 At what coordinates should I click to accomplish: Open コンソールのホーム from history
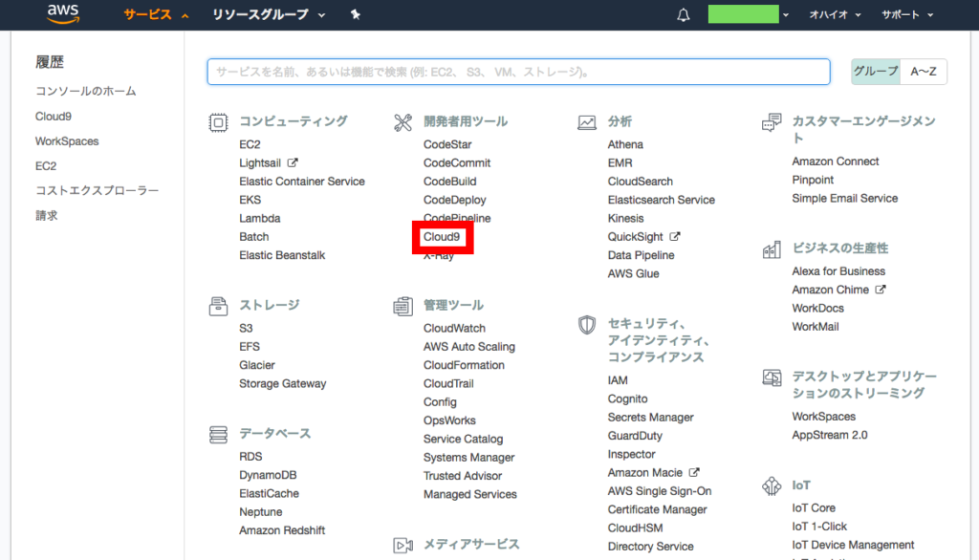click(x=85, y=91)
